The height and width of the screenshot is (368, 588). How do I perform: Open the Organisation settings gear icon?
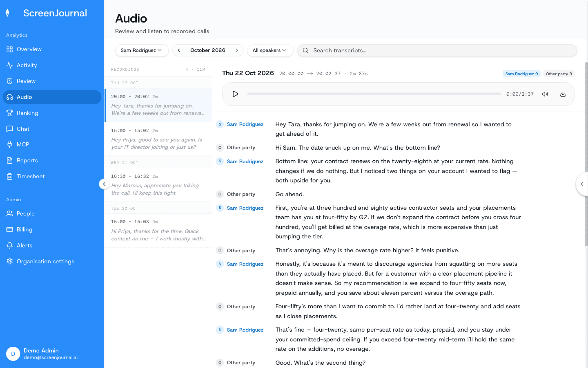pyautogui.click(x=10, y=262)
